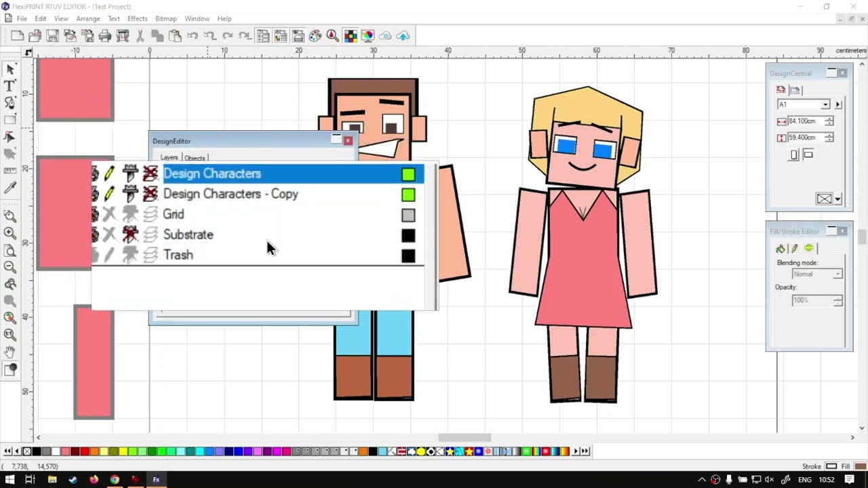The width and height of the screenshot is (868, 488).
Task: Switch to the Objects tab in DesignEditor
Action: coord(195,159)
